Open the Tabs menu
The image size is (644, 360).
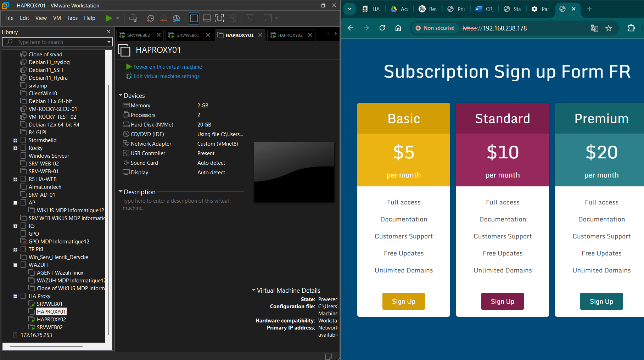coord(72,18)
